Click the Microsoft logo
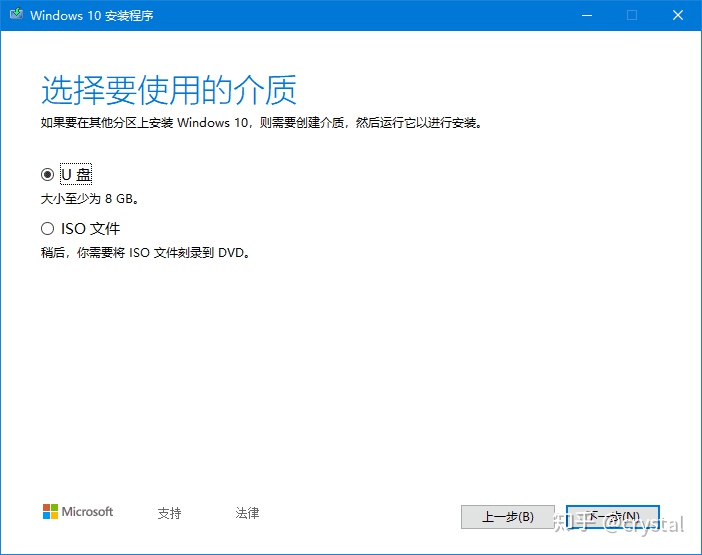Viewport: 702px width, 555px height. [78, 512]
